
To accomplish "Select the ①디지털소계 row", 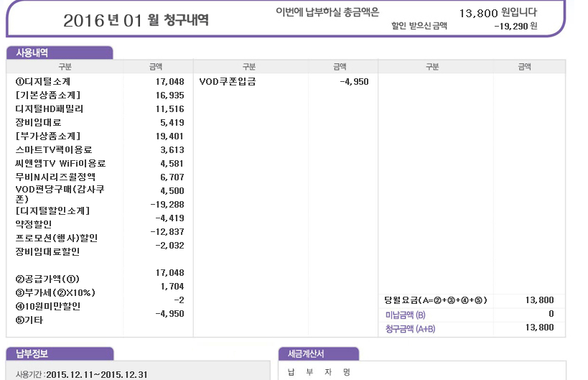I will tap(42, 82).
